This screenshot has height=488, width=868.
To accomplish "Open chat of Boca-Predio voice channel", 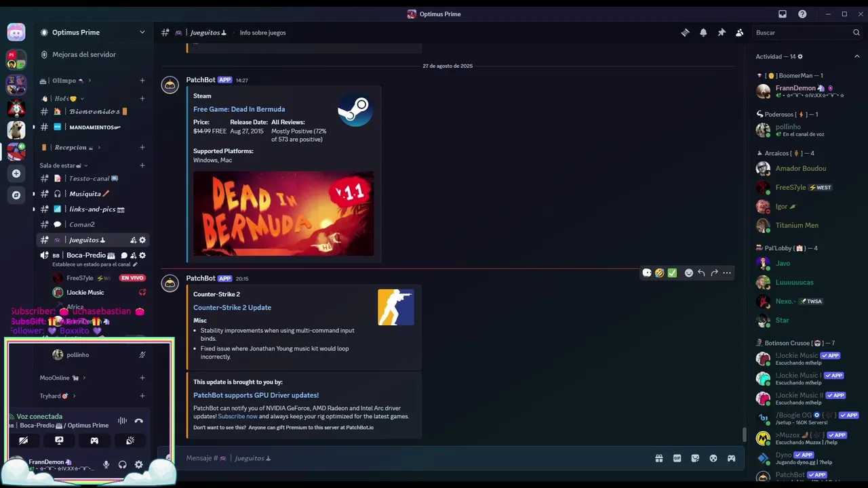I will click(124, 256).
